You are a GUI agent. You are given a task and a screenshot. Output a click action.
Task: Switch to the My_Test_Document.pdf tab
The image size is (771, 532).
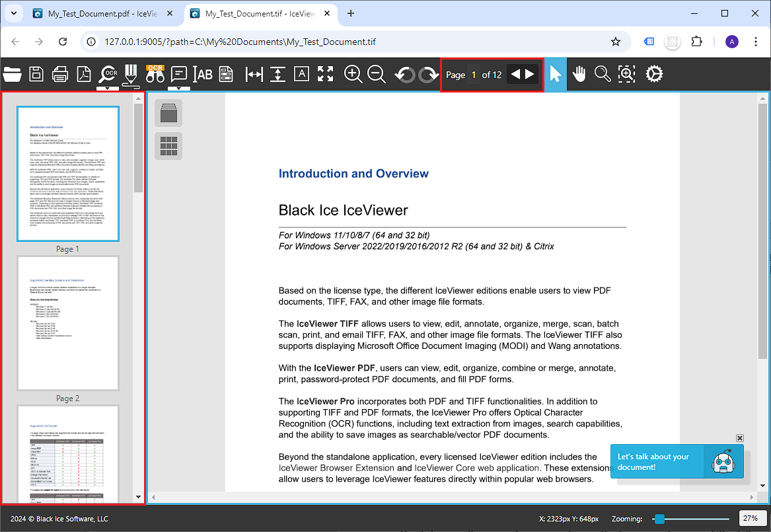coord(102,14)
